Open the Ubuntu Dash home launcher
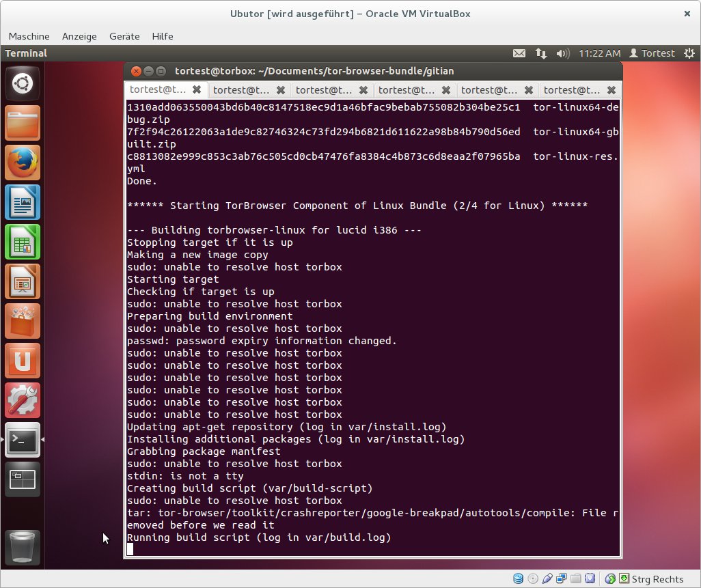Screen dimensions: 701x588 pos(23,84)
